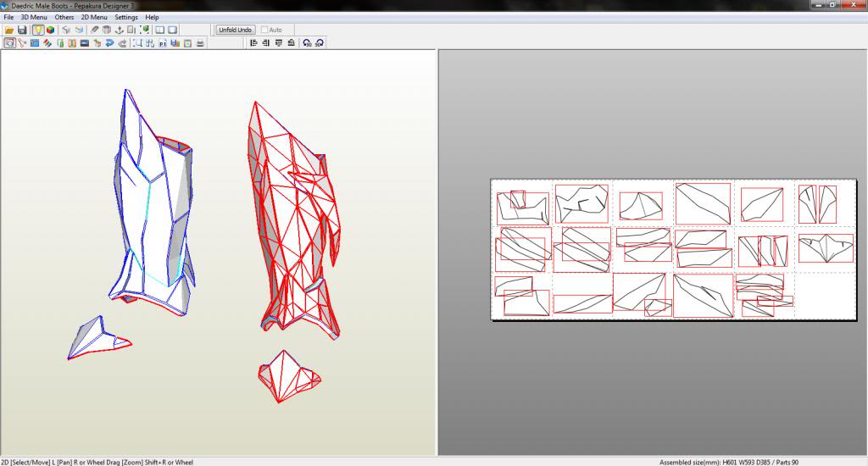Open the Others menu
Viewport: 868px width, 466px height.
tap(64, 17)
